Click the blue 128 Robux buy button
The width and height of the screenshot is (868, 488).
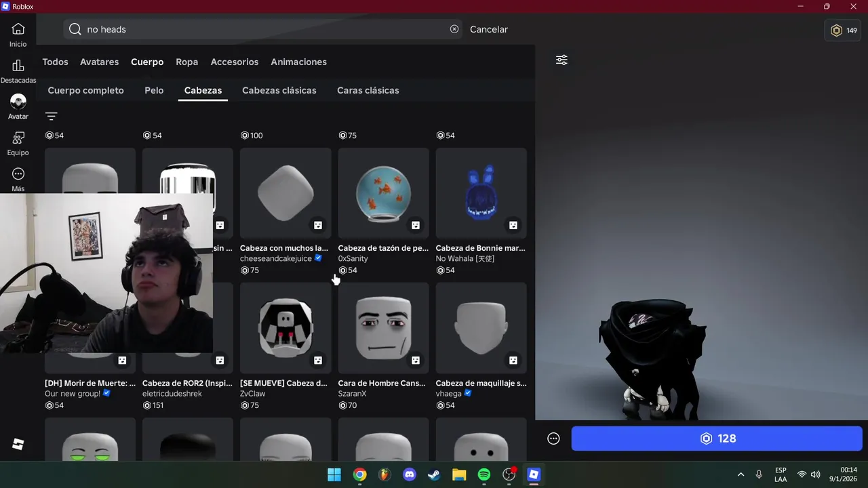point(717,439)
